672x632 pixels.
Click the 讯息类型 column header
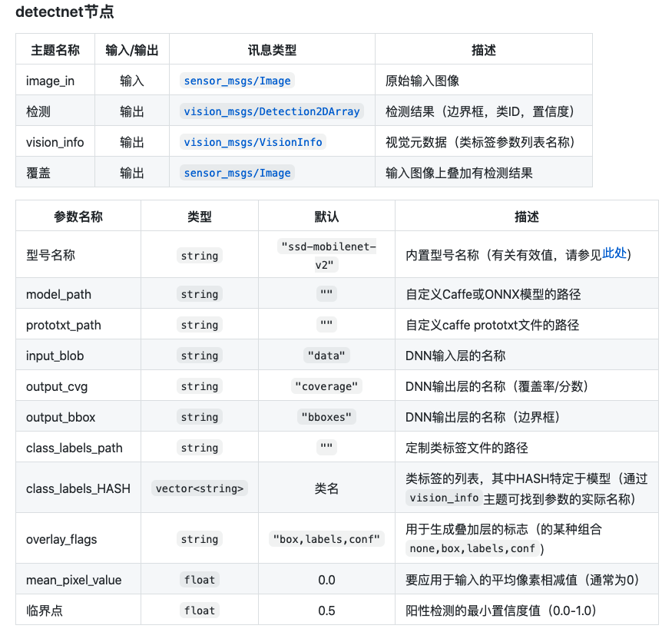click(272, 50)
